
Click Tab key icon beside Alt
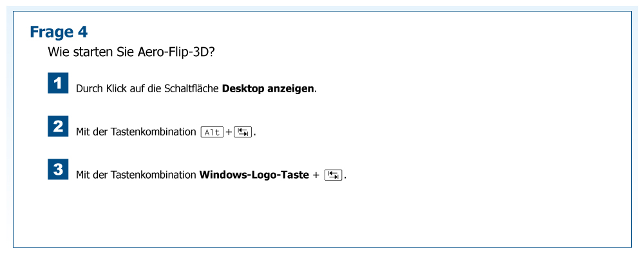[x=243, y=132]
